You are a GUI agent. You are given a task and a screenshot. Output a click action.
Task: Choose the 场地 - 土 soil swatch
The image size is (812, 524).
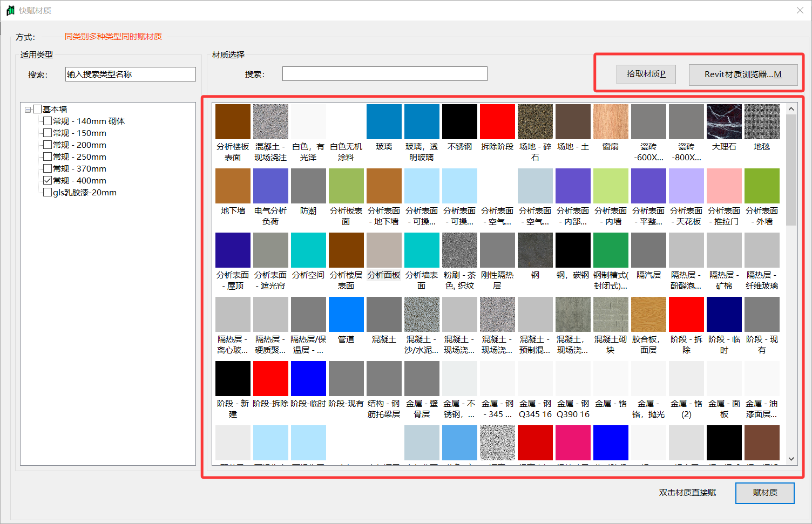(573, 122)
